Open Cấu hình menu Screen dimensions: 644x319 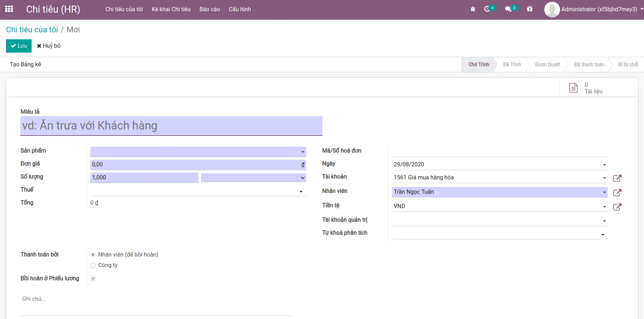[x=240, y=9]
